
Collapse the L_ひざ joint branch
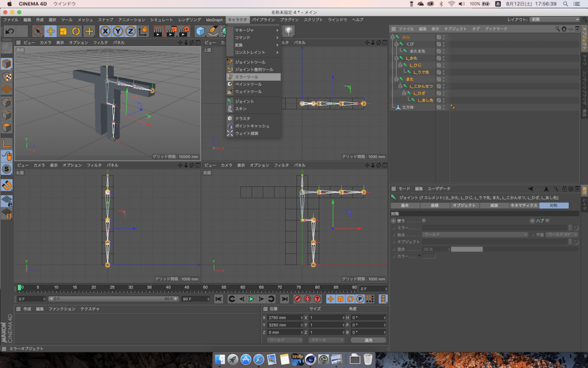(404, 93)
